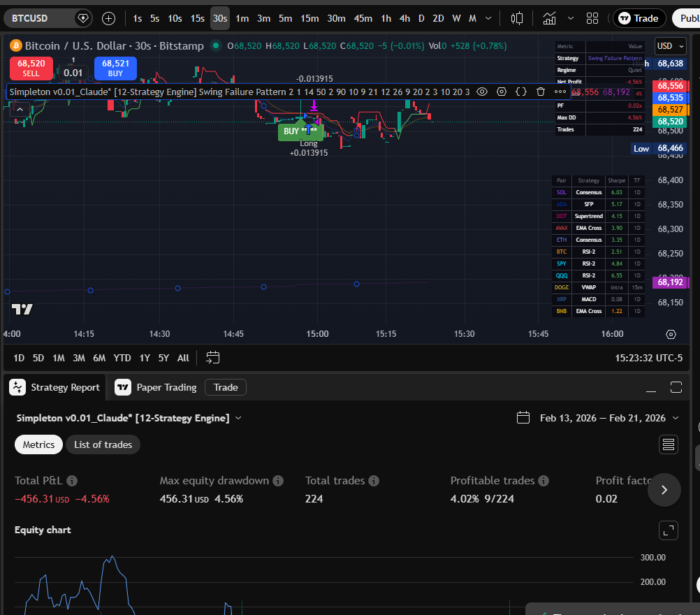Activate Bar Replay next to the range buttons
Screen dimensions: 700x615
point(212,357)
